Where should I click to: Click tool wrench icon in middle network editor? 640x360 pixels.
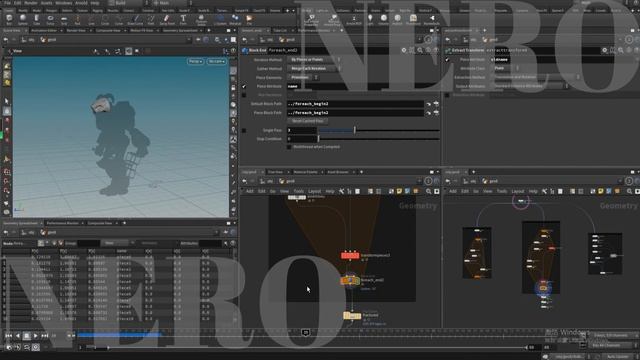pyautogui.click(x=341, y=191)
